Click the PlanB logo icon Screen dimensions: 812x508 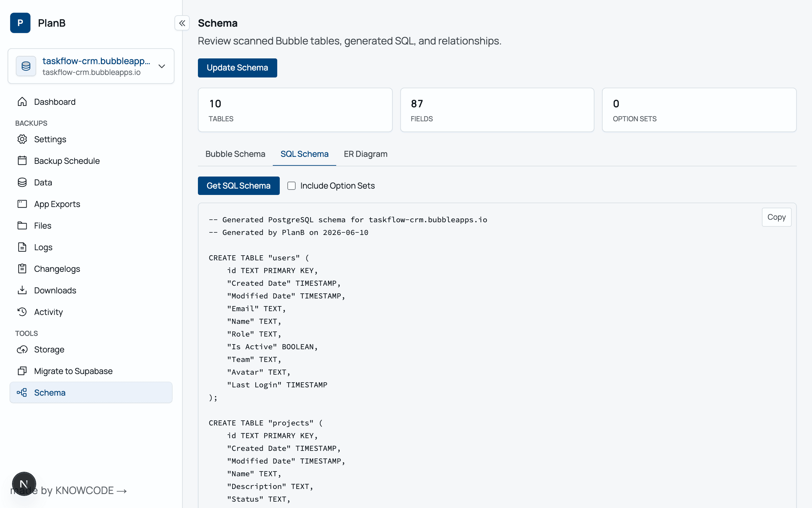(20, 23)
